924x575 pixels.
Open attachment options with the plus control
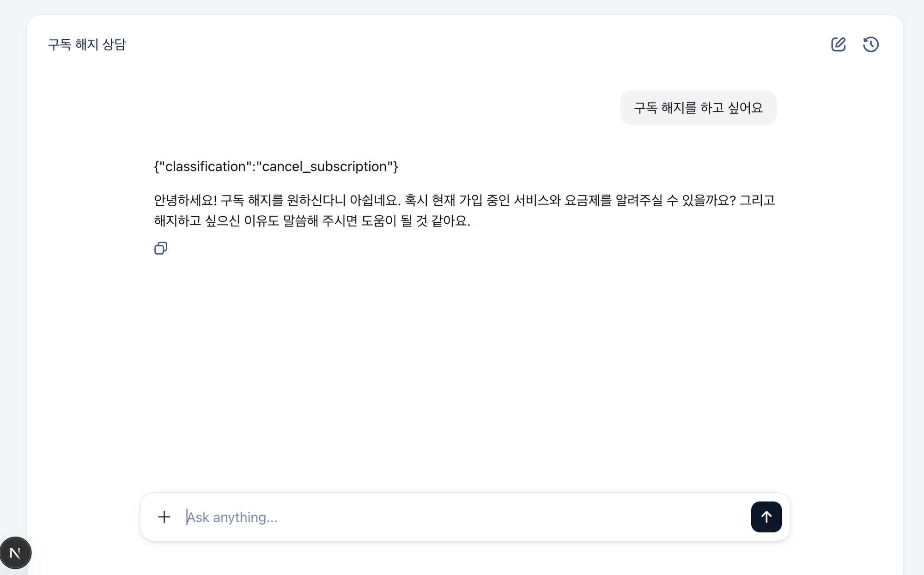pyautogui.click(x=164, y=517)
